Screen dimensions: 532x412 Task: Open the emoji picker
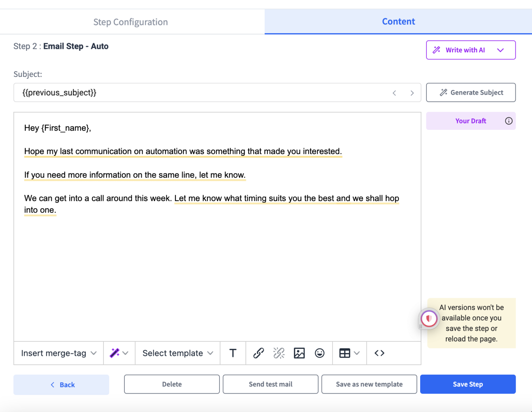point(319,353)
